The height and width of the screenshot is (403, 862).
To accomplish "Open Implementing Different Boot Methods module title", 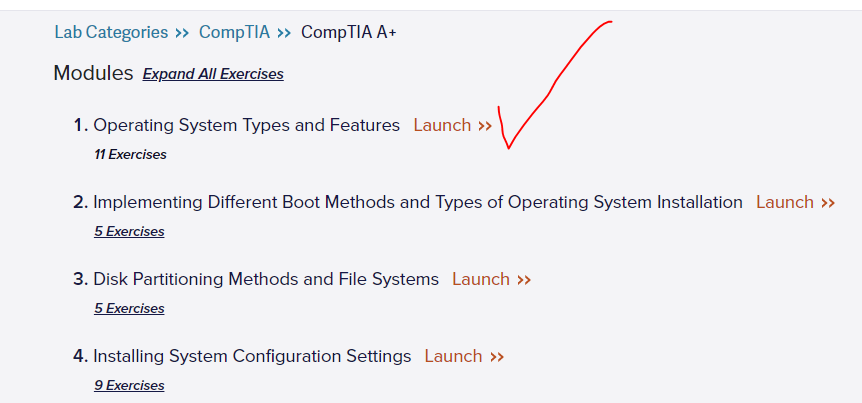I will (418, 202).
